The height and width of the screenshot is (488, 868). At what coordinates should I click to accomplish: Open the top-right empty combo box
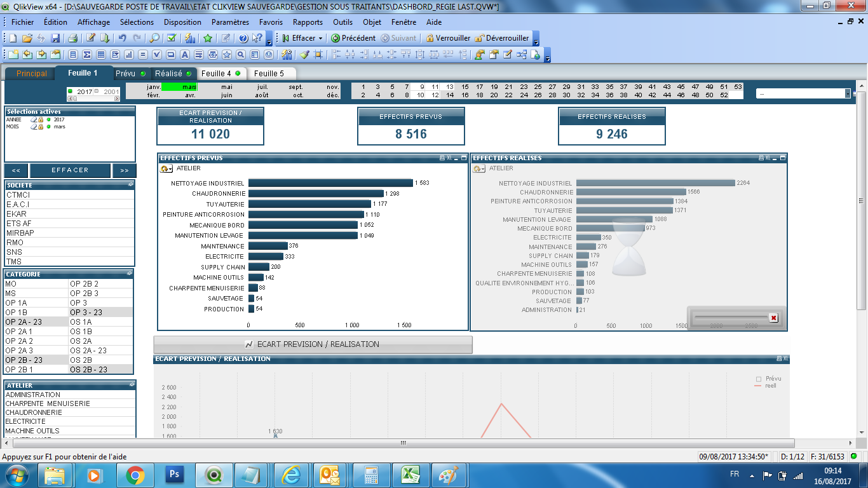point(847,93)
